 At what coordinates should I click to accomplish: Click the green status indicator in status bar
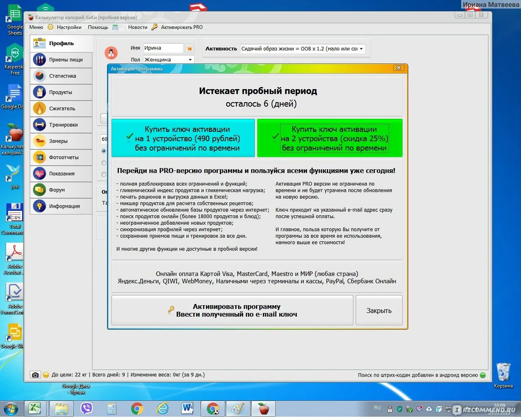(483, 375)
